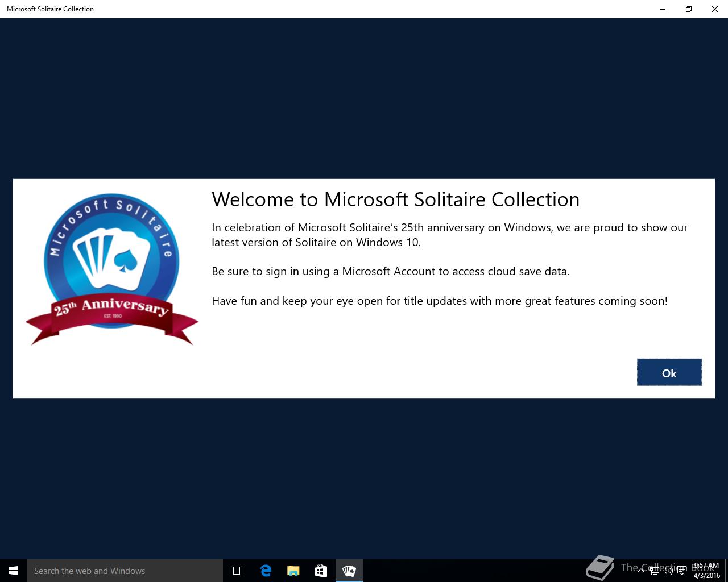The image size is (728, 582).
Task: Open File Explorer from the taskbar
Action: point(293,571)
